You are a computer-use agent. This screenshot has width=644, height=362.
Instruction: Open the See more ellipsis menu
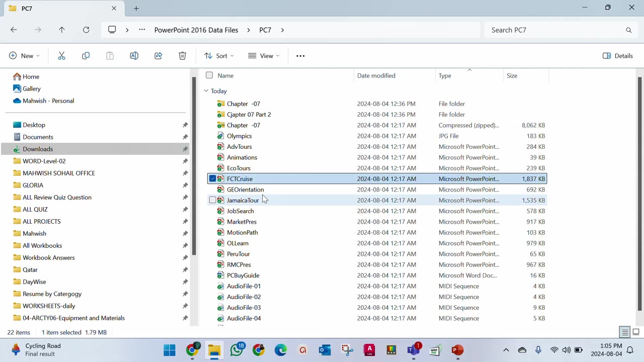tap(300, 56)
